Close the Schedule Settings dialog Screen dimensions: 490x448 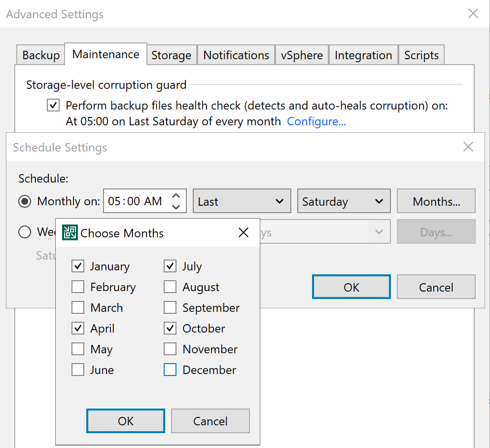[x=468, y=147]
